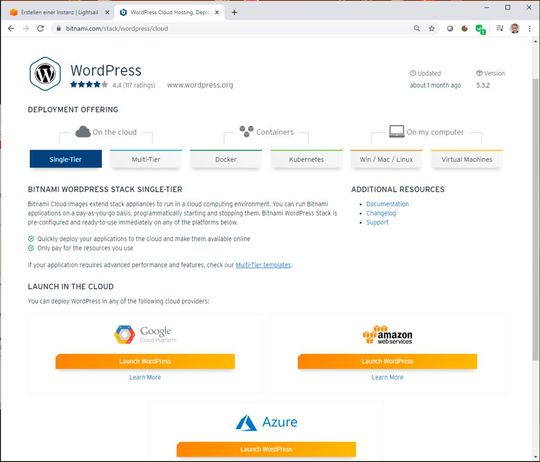The height and width of the screenshot is (462, 540).
Task: Follow the Multi-Tier templates link
Action: 263,265
